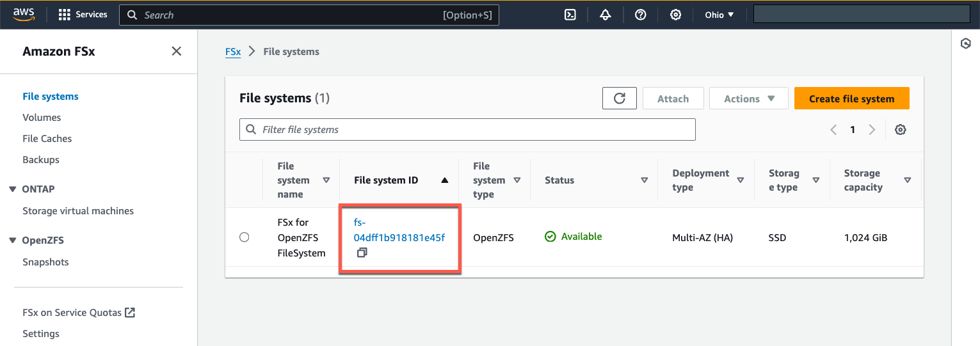
Task: Click Create file system button
Action: pyautogui.click(x=852, y=98)
